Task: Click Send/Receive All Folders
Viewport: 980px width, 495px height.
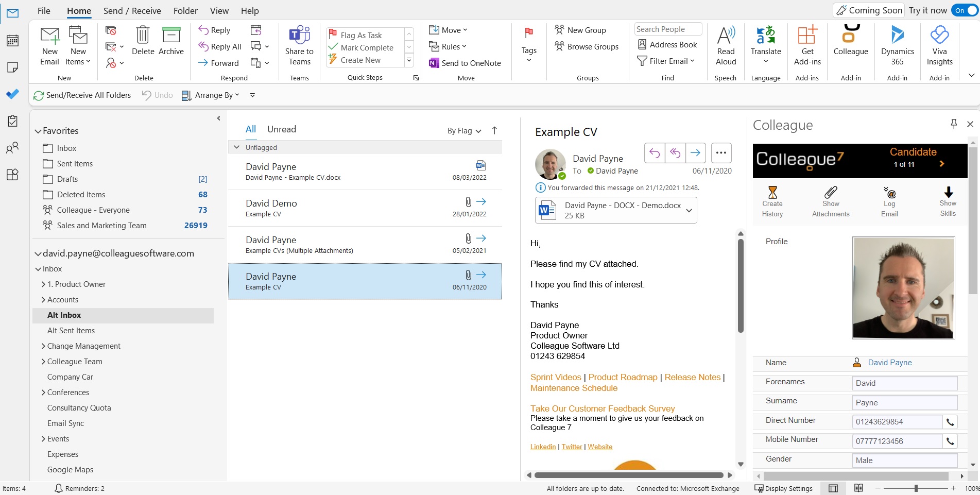Action: [x=82, y=95]
